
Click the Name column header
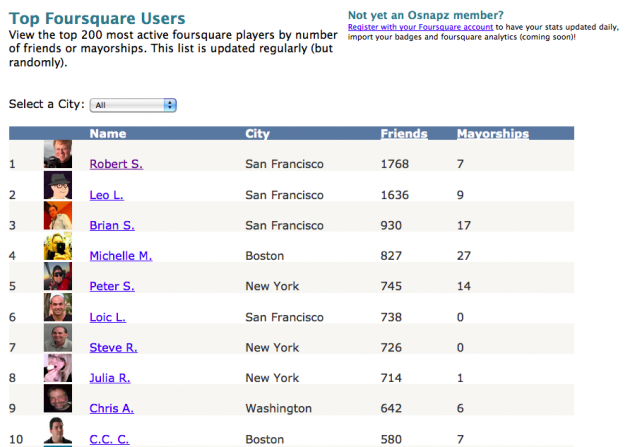(107, 134)
